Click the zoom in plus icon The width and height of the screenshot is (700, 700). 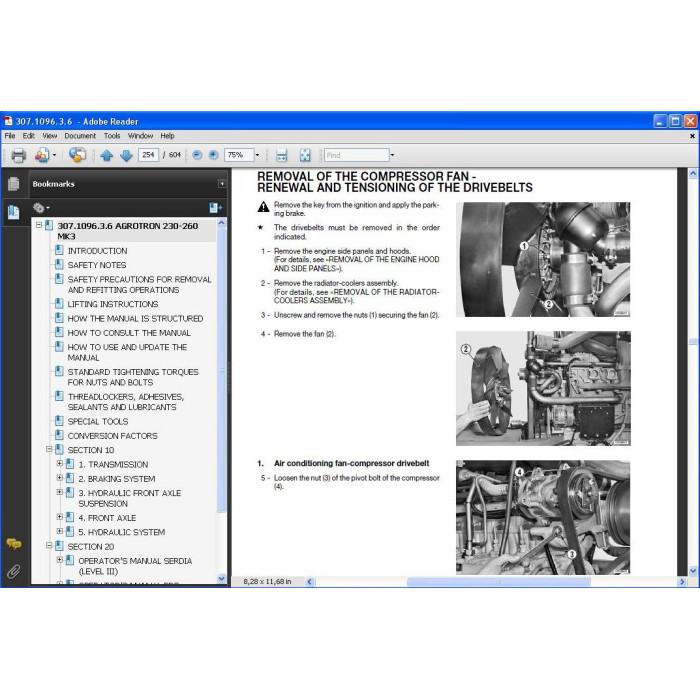213,155
